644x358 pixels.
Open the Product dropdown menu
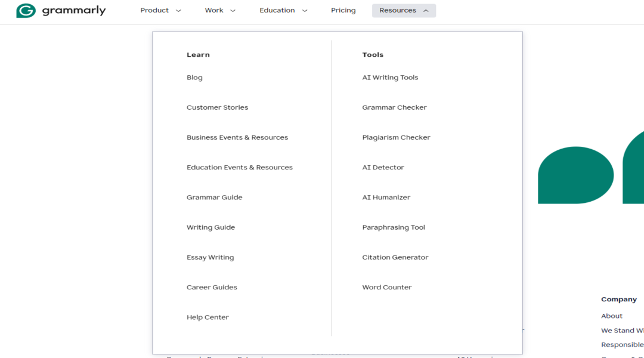160,10
